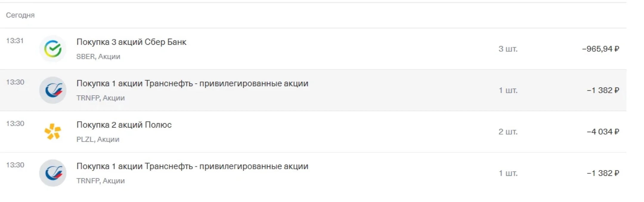Image resolution: width=644 pixels, height=202 pixels.
Task: Click the '3 шт.' quantity label
Action: coord(508,49)
